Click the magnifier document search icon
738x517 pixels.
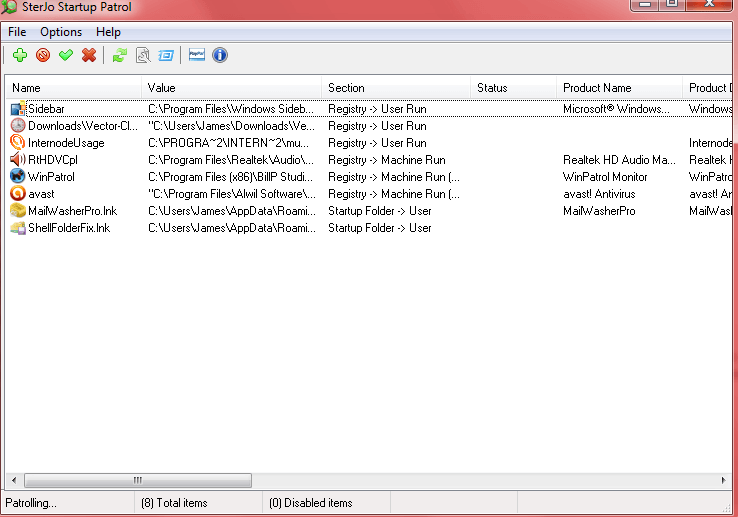(143, 55)
